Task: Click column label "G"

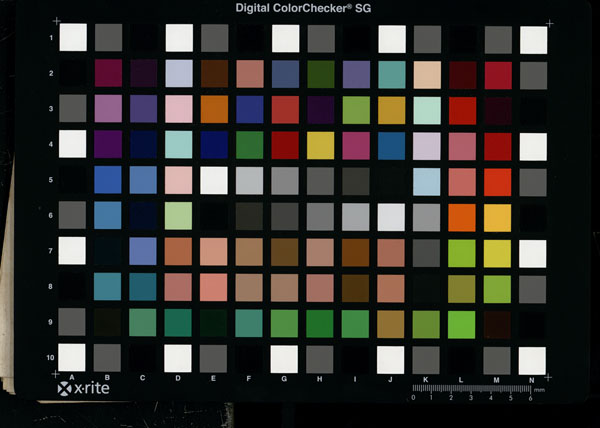Action: point(284,379)
